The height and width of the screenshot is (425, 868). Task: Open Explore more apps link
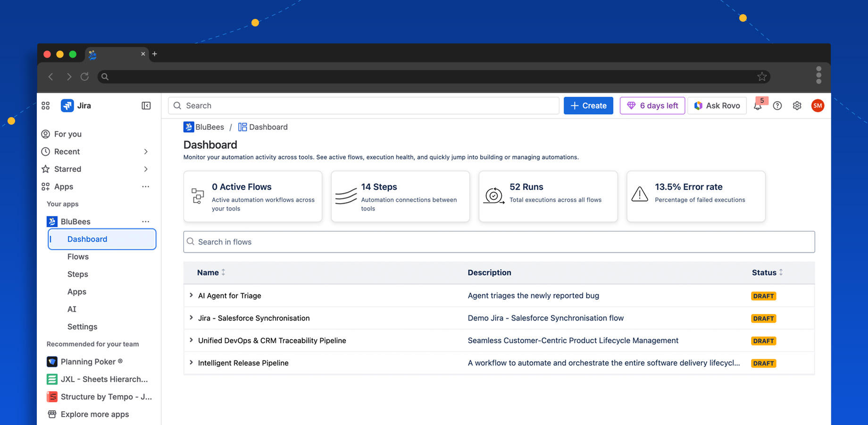point(95,414)
